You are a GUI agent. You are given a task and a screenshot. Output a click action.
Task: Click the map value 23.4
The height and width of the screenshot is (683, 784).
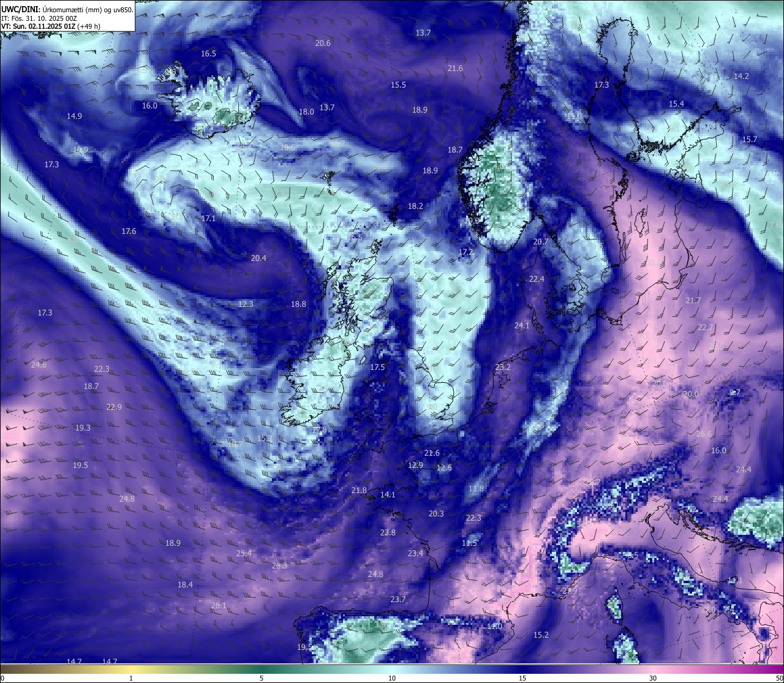[x=415, y=553]
